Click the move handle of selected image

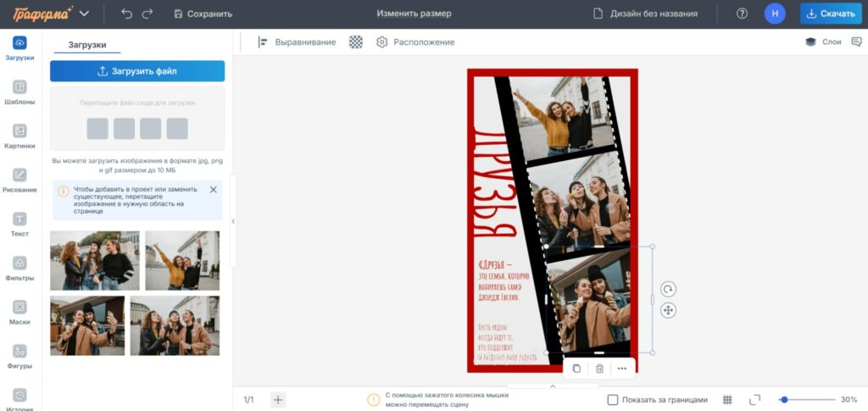pyautogui.click(x=668, y=310)
